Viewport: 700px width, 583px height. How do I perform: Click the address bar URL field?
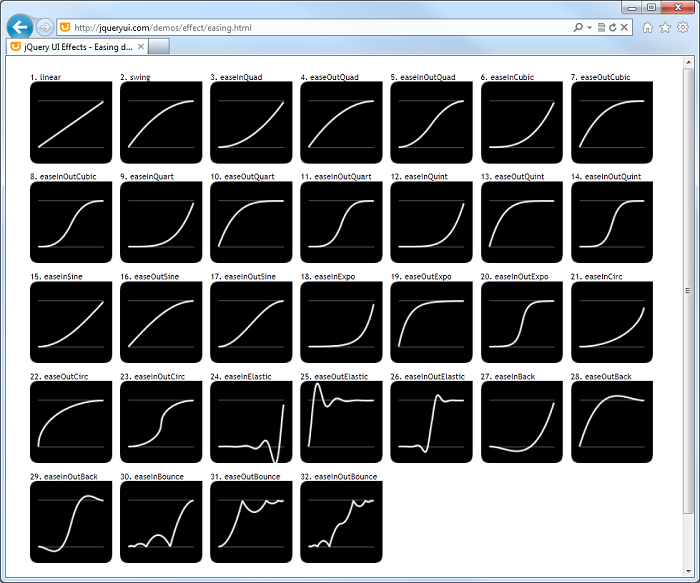(300, 27)
